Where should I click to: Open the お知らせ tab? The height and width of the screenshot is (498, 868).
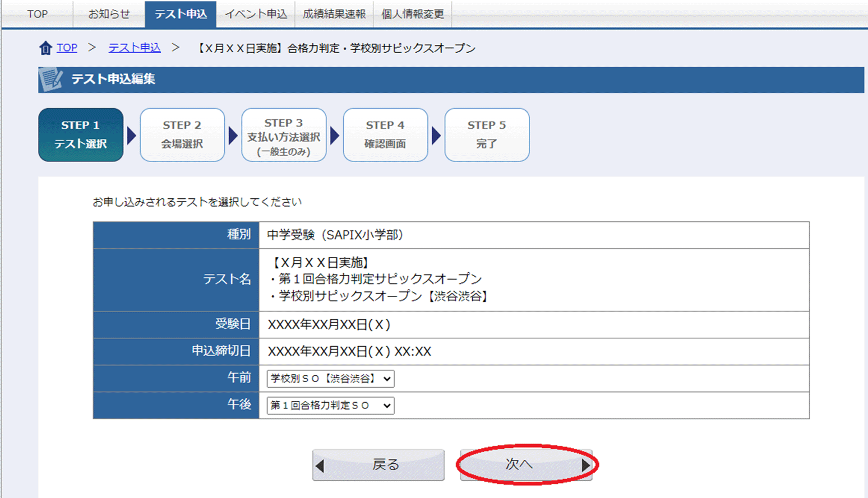click(x=109, y=14)
